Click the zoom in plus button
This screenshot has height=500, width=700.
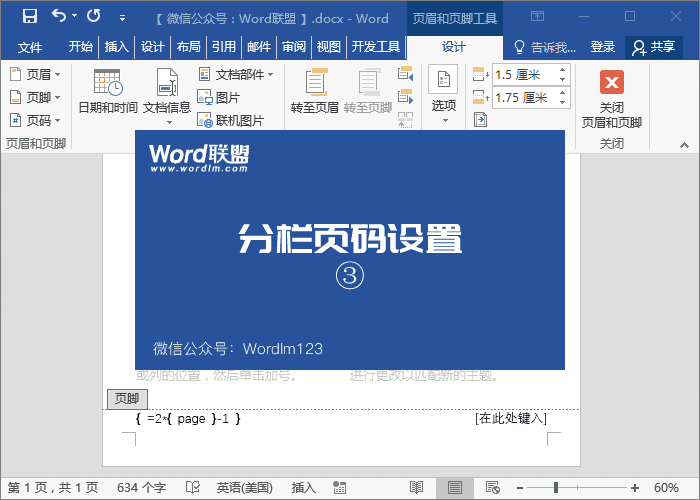pos(635,488)
